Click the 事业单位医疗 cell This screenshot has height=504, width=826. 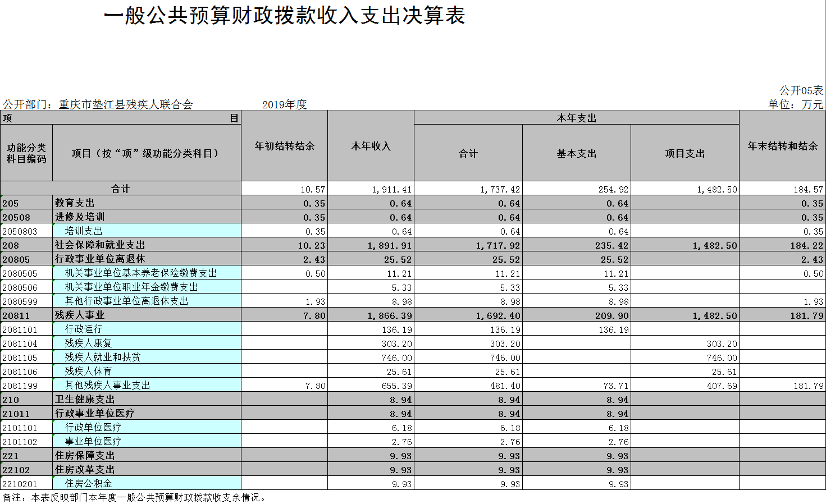tap(147, 441)
